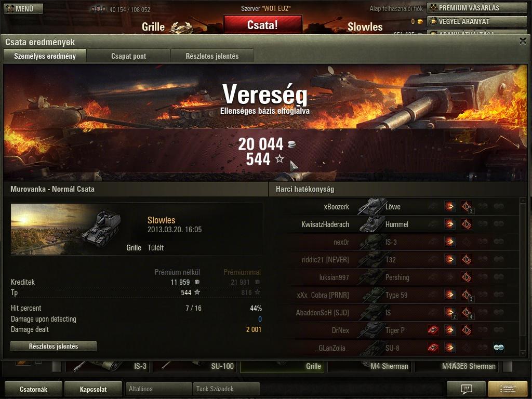This screenshot has width=532, height=399.
Task: Click the critical hit icon on Pershing row
Action: [467, 277]
